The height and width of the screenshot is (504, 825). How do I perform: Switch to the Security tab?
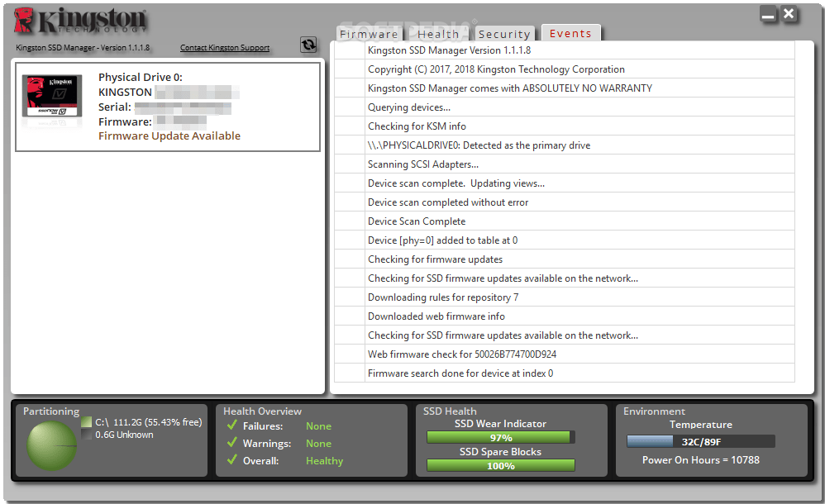(x=504, y=33)
